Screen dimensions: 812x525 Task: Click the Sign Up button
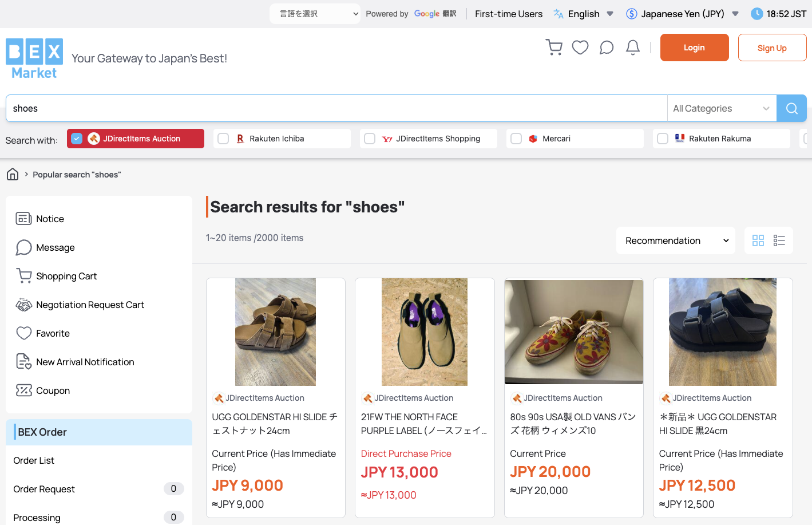tap(772, 48)
